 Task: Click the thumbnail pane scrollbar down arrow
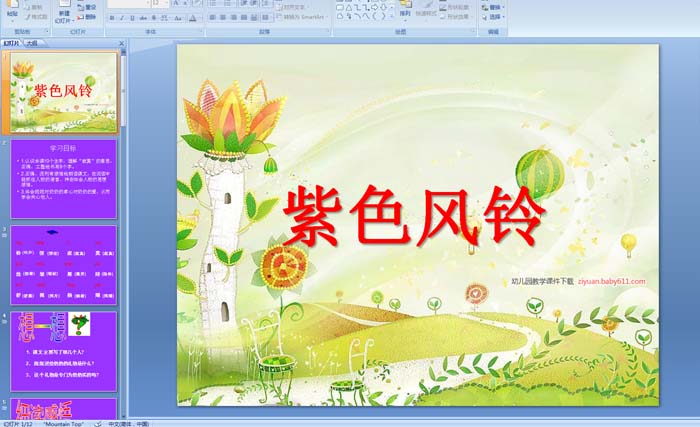pyautogui.click(x=124, y=415)
